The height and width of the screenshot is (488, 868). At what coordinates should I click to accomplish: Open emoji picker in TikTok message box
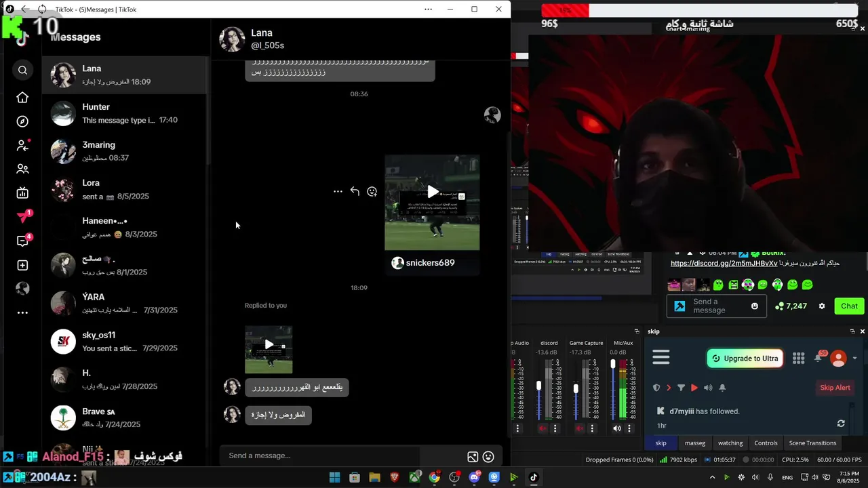[488, 457]
